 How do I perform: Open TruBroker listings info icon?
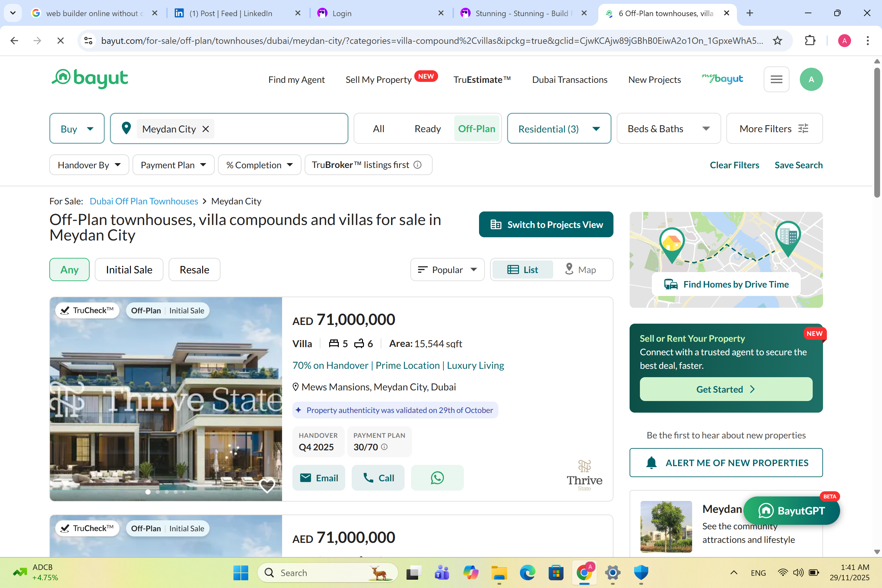(x=417, y=165)
